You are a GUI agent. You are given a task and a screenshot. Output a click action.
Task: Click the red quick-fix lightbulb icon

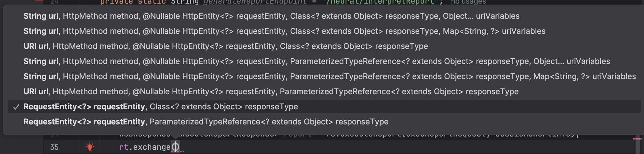90,147
